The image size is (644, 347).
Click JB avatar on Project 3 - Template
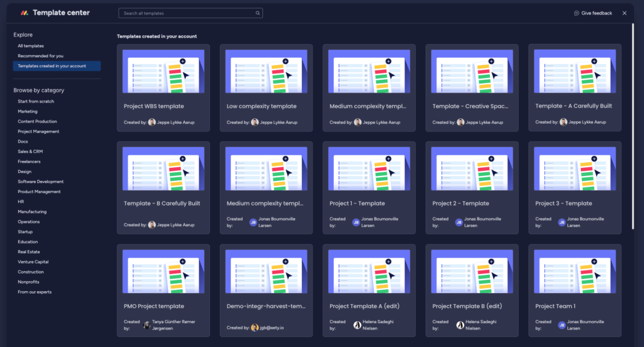[562, 222]
